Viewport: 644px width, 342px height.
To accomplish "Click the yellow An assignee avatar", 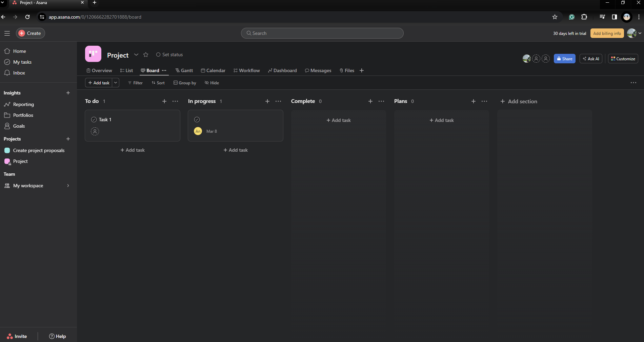I will [x=198, y=131].
